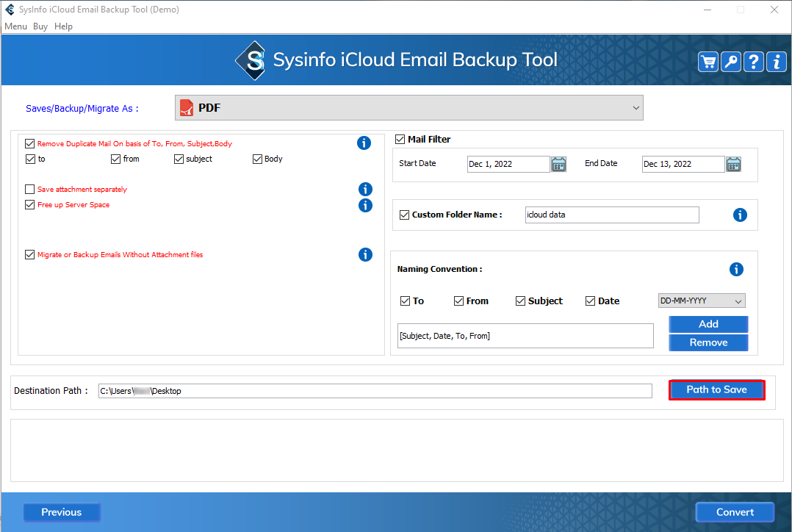The image size is (792, 532).
Task: Click the shopping cart buy icon
Action: (x=708, y=62)
